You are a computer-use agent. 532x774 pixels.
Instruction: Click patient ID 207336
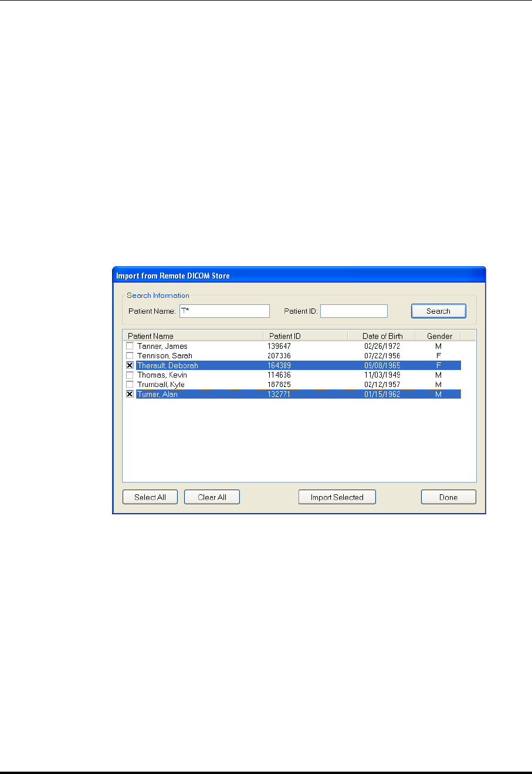pos(279,355)
